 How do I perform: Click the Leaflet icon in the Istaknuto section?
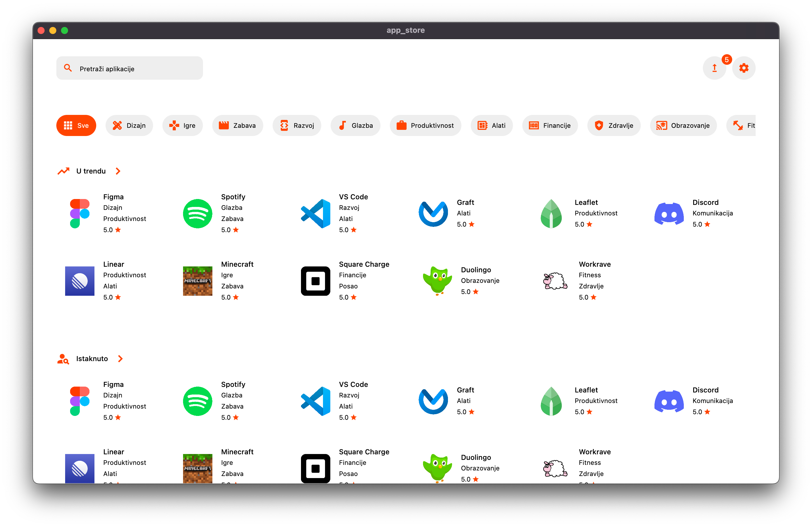tap(551, 401)
